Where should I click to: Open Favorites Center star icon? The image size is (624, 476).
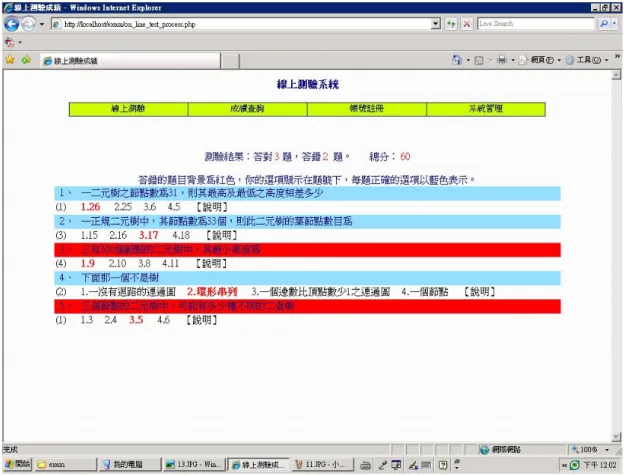pyautogui.click(x=10, y=60)
